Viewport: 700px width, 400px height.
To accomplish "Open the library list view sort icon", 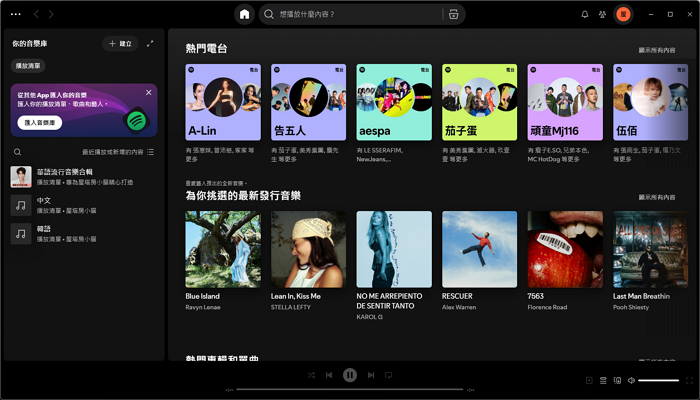I will click(x=150, y=152).
